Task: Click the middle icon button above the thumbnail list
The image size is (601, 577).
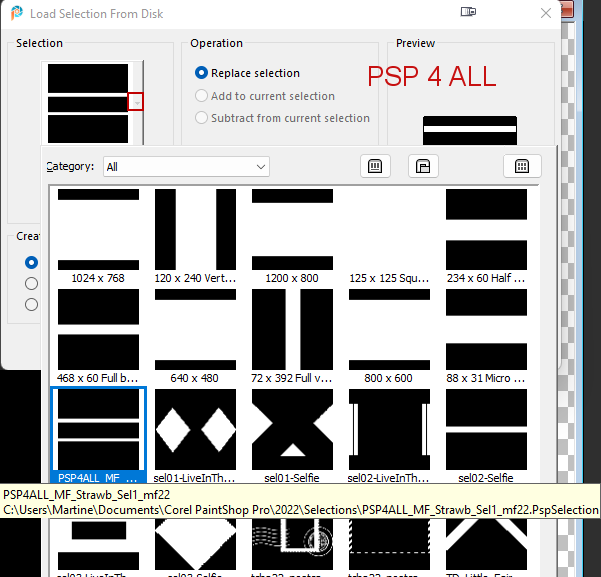Action: (423, 166)
